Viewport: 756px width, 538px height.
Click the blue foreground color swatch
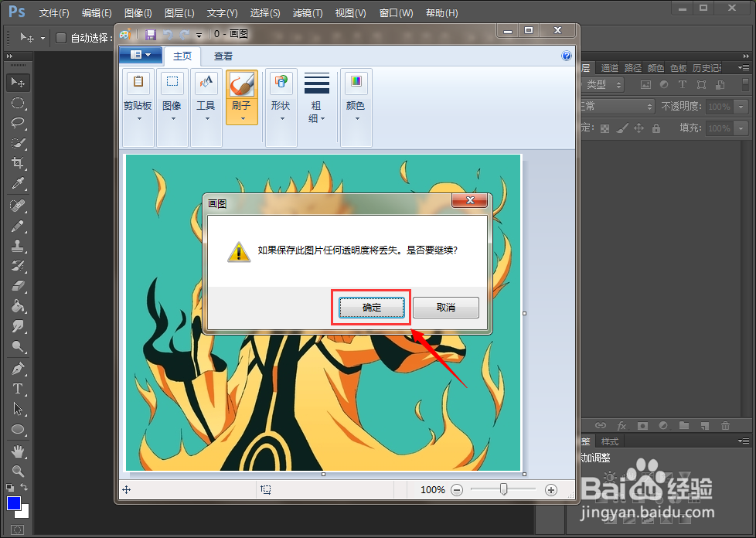[x=13, y=503]
